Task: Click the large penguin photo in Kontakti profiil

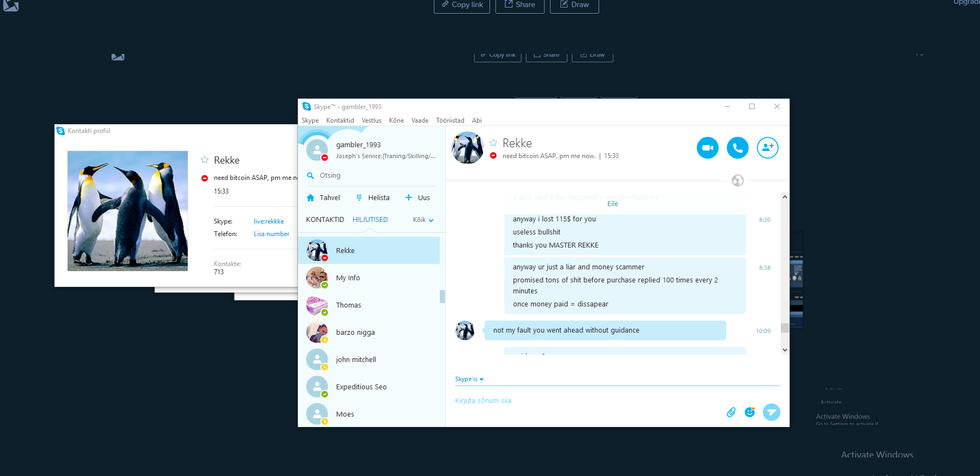Action: tap(127, 211)
